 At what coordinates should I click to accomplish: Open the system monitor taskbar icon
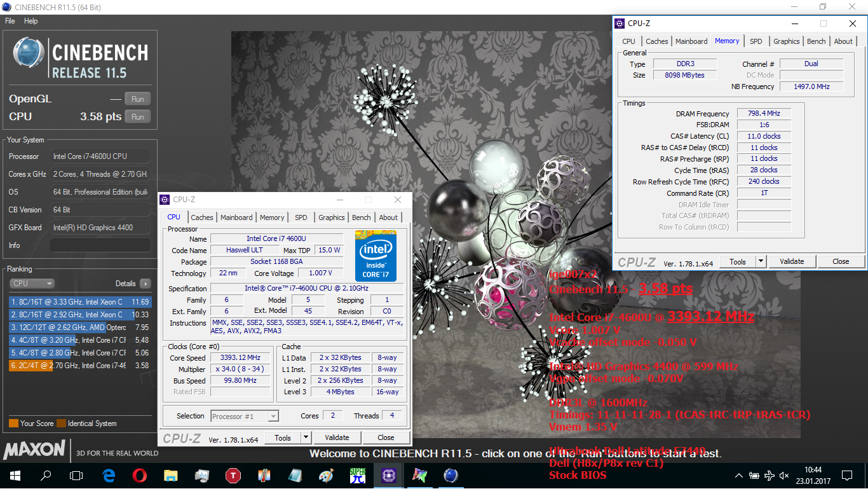coord(202,475)
